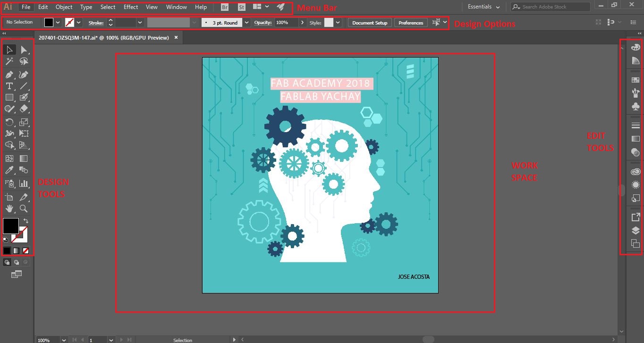Toggle the screen mode button
Viewport: 644px width, 343px height.
click(17, 274)
